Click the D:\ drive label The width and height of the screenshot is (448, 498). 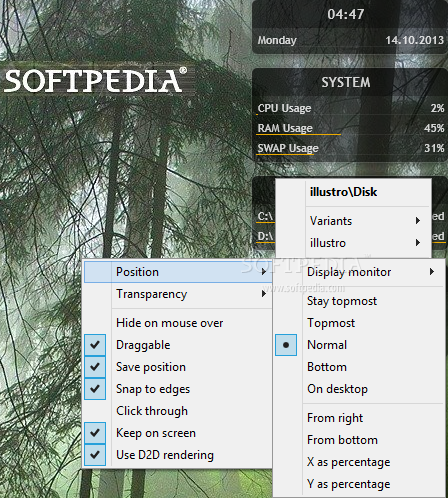click(265, 236)
